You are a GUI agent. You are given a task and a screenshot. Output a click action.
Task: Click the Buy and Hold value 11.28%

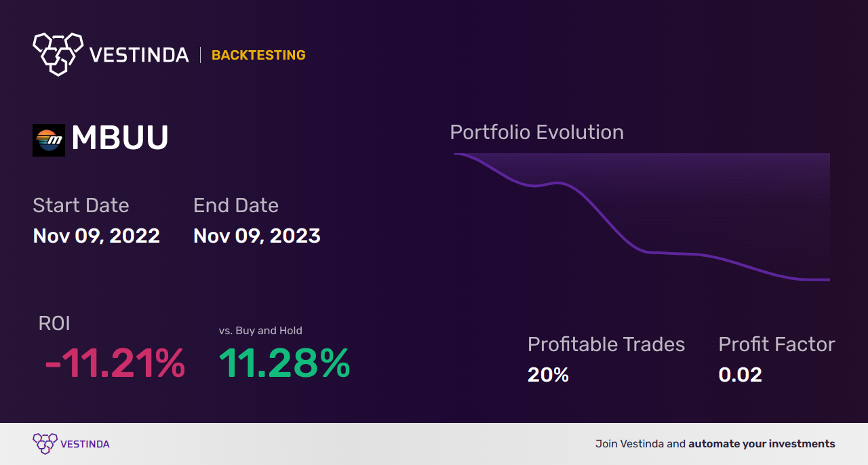click(284, 363)
